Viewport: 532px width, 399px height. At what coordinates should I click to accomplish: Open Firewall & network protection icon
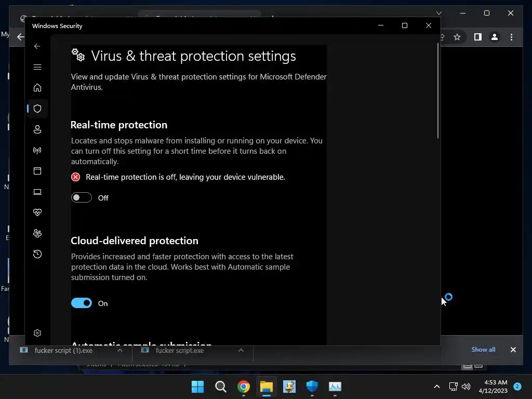pos(37,150)
